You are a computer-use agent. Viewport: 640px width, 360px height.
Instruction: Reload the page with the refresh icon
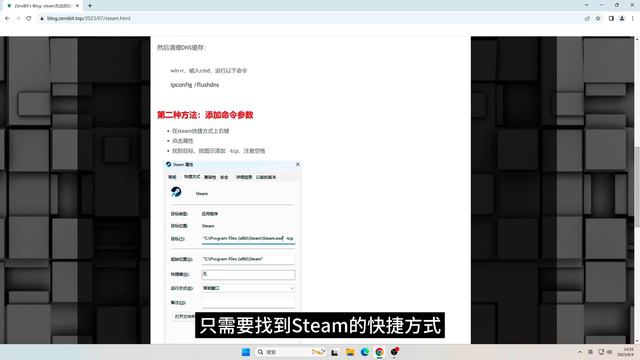[x=29, y=18]
